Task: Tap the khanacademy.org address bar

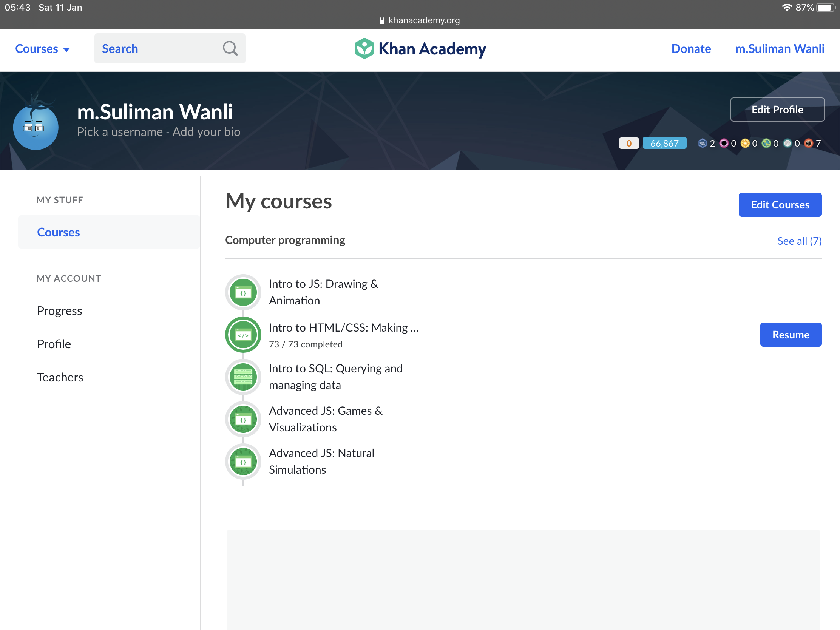Action: click(420, 20)
